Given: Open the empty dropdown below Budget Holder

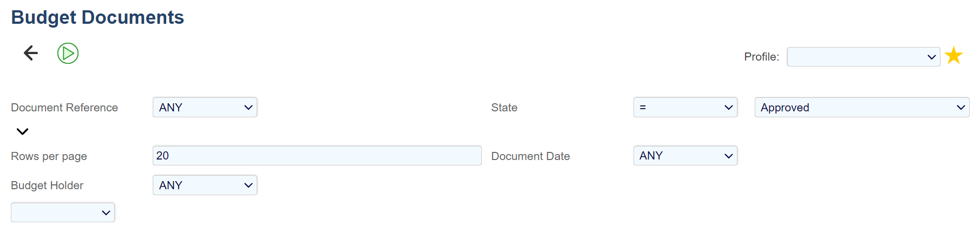Looking at the screenshot, I should point(63,212).
